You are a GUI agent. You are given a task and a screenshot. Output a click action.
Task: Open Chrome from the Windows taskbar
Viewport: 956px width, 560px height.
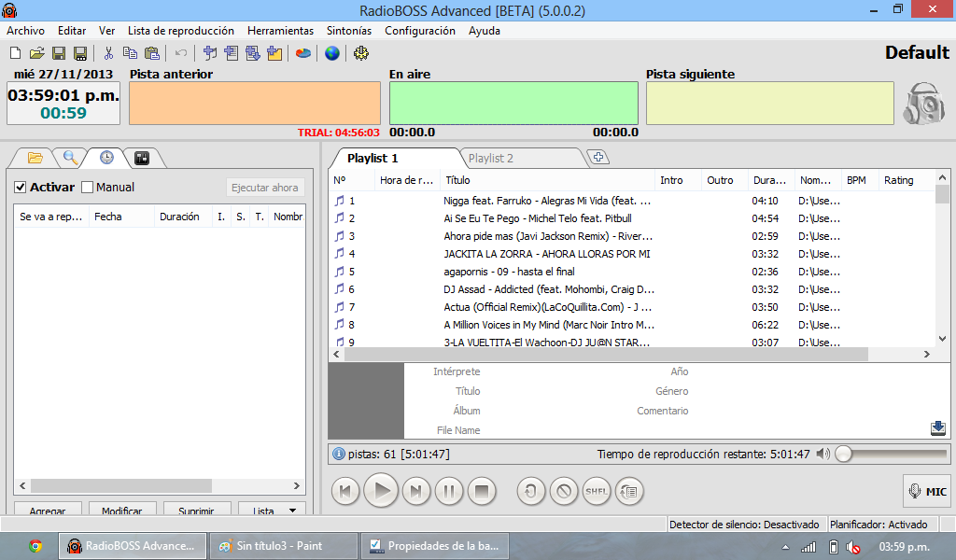tap(35, 546)
